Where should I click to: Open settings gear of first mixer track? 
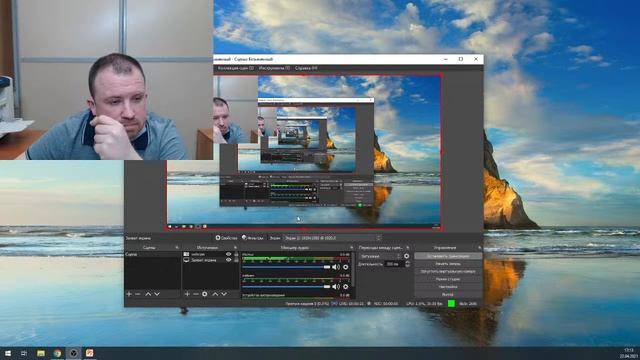[346, 267]
